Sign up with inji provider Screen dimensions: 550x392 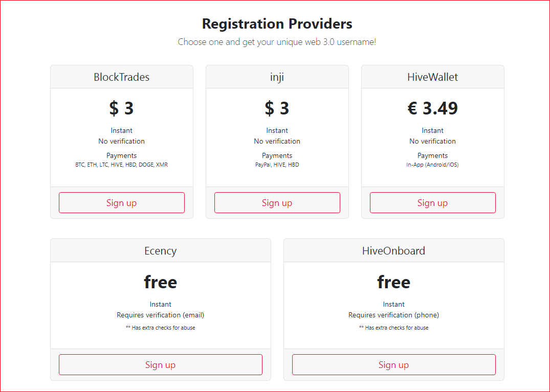(277, 202)
